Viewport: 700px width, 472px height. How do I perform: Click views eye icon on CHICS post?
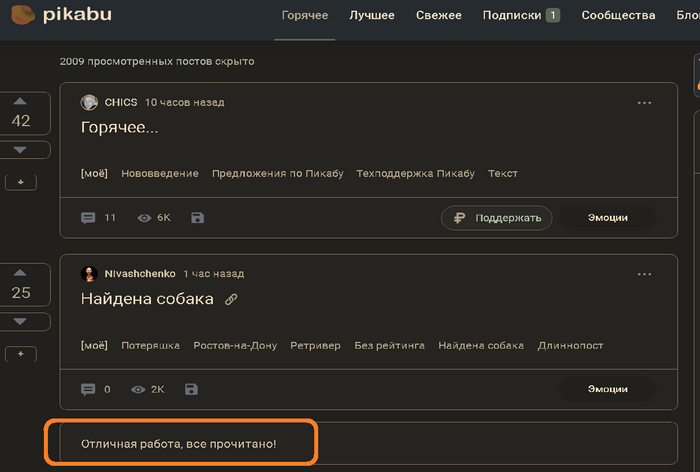click(144, 218)
